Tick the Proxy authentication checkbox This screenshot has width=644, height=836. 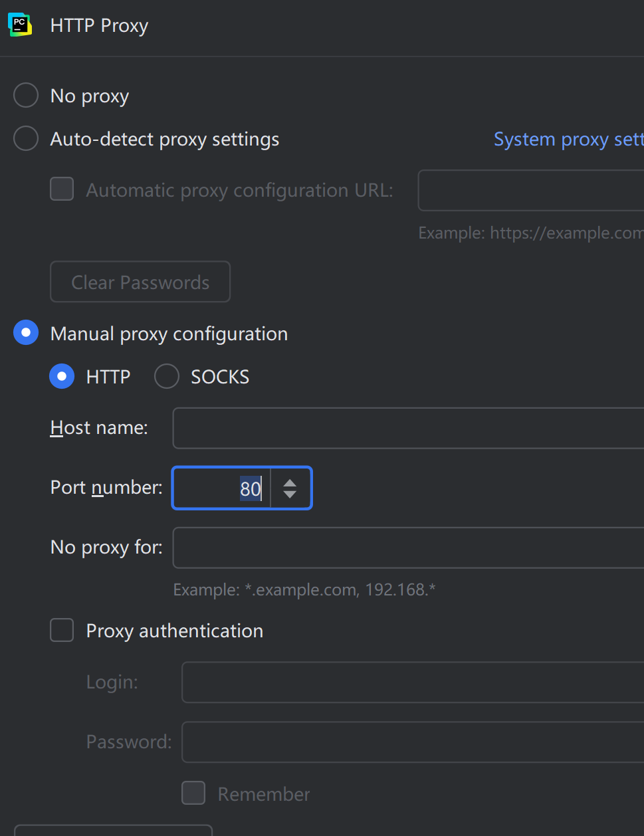62,630
